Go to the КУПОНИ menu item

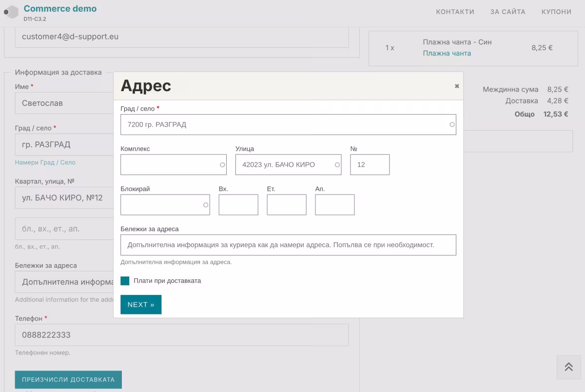click(x=556, y=12)
